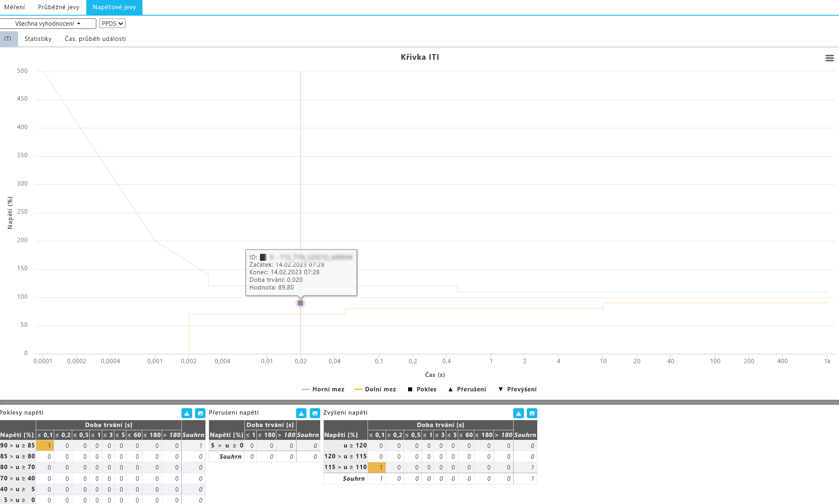The width and height of the screenshot is (839, 504).
Task: Download the Zvýšení napětí table data
Action: pos(518,413)
